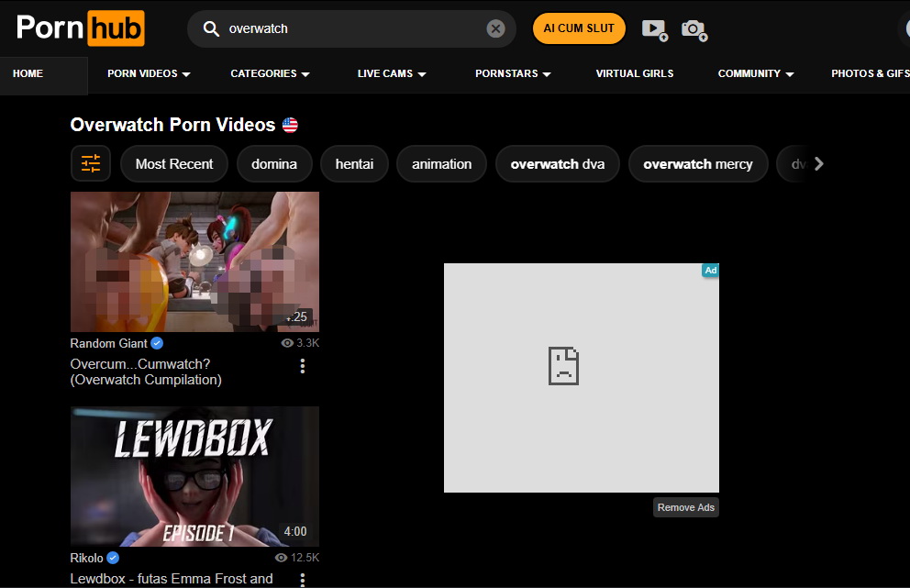Click the eye icon beside 3.3K views

point(287,343)
